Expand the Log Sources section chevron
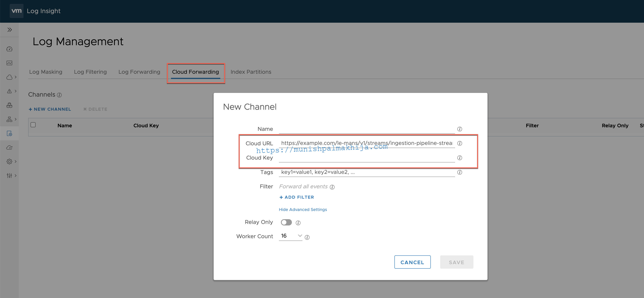This screenshot has width=644, height=298. tap(15, 119)
